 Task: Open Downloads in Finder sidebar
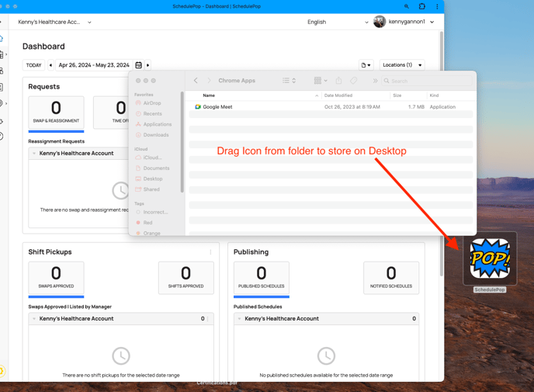tap(152, 135)
